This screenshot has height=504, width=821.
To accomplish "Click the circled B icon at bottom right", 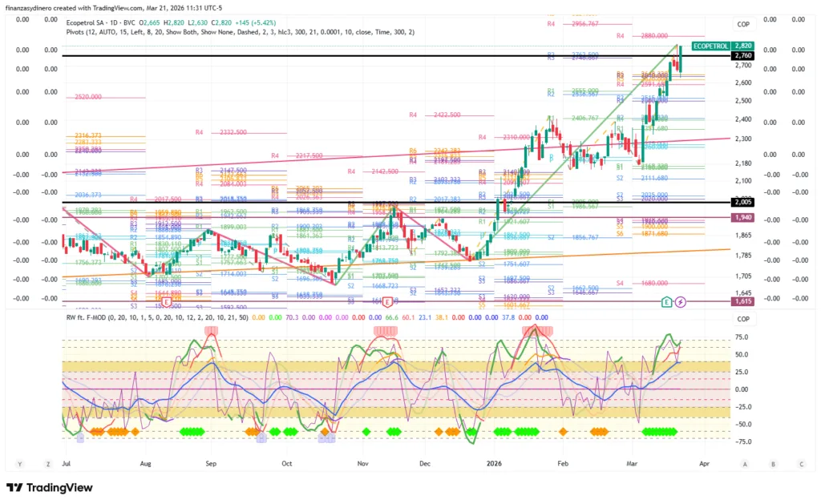I will tap(773, 464).
